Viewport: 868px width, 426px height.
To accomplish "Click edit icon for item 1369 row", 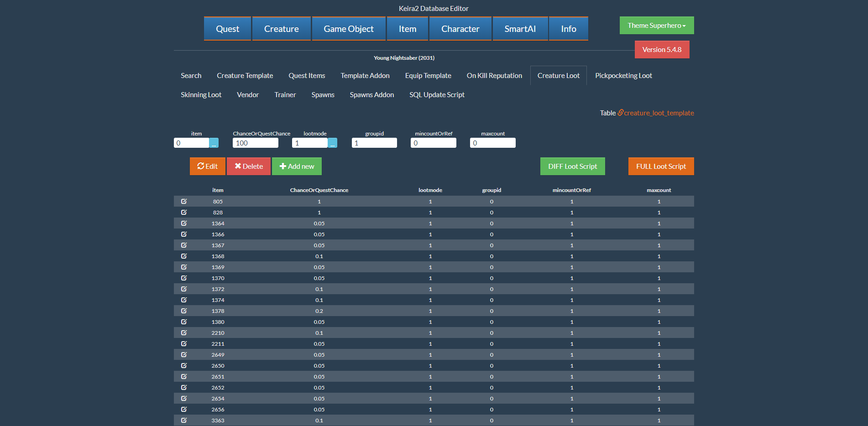I will pyautogui.click(x=184, y=267).
